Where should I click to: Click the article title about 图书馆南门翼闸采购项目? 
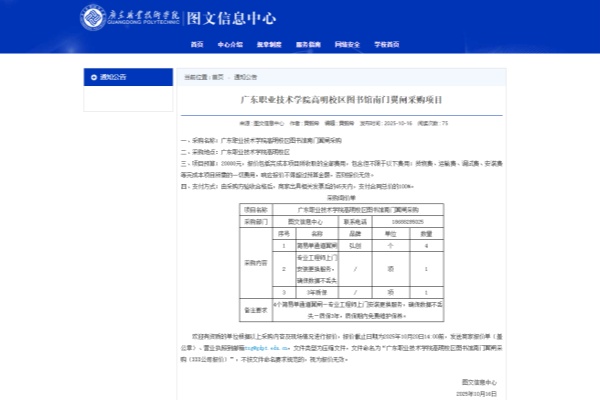click(x=341, y=101)
